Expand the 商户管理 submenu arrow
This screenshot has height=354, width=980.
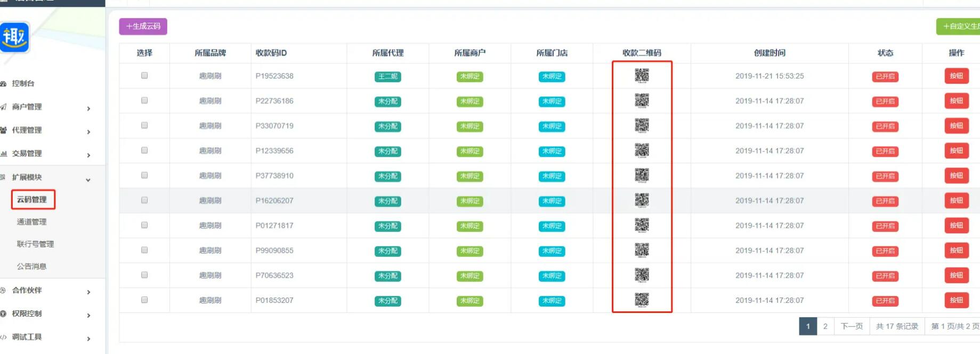tap(88, 109)
